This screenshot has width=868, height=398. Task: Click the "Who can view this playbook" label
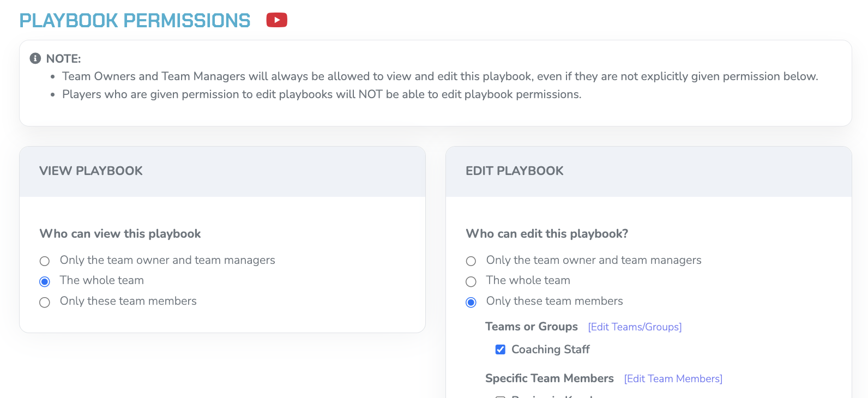click(120, 234)
